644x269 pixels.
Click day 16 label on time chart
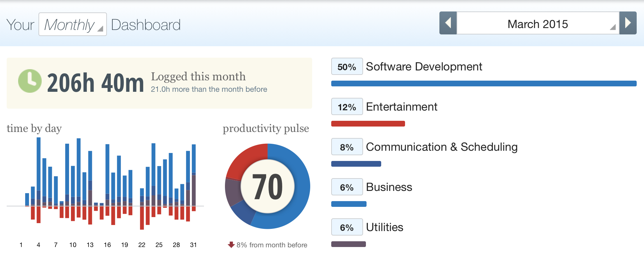point(107,245)
